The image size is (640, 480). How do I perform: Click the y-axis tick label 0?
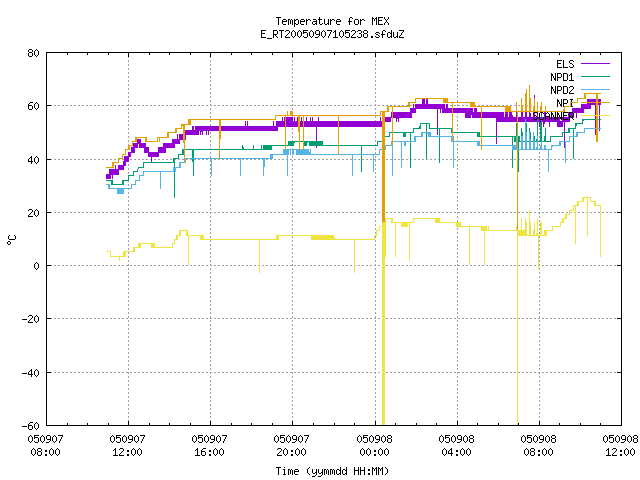coord(37,266)
